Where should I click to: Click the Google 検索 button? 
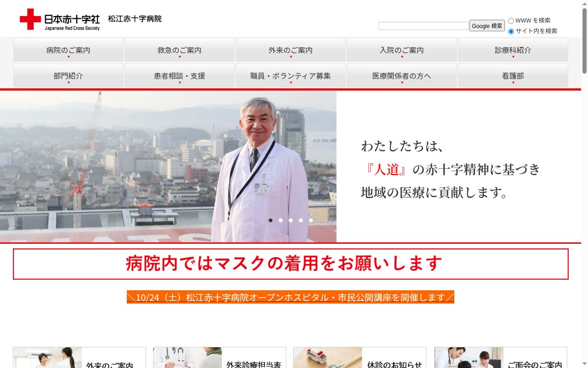pyautogui.click(x=487, y=26)
